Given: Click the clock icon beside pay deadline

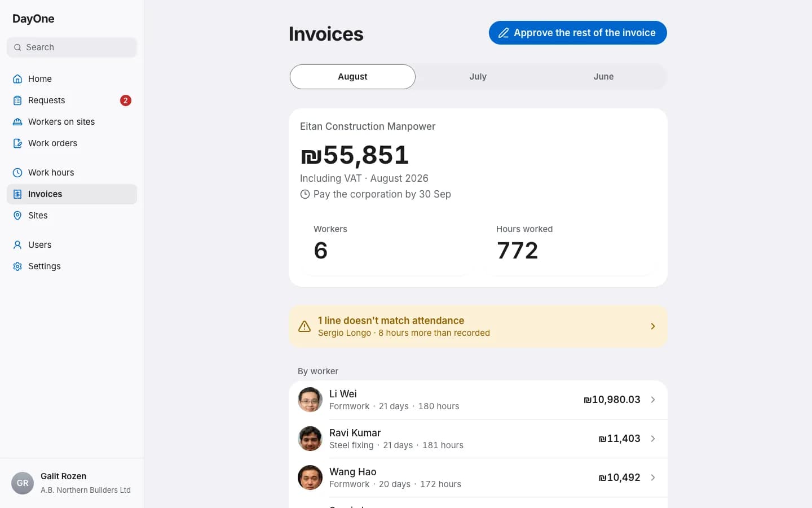Looking at the screenshot, I should coord(305,194).
